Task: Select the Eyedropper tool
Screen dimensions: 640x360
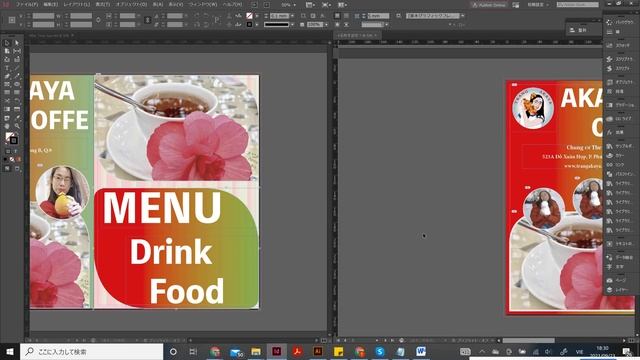Action: pos(17,118)
